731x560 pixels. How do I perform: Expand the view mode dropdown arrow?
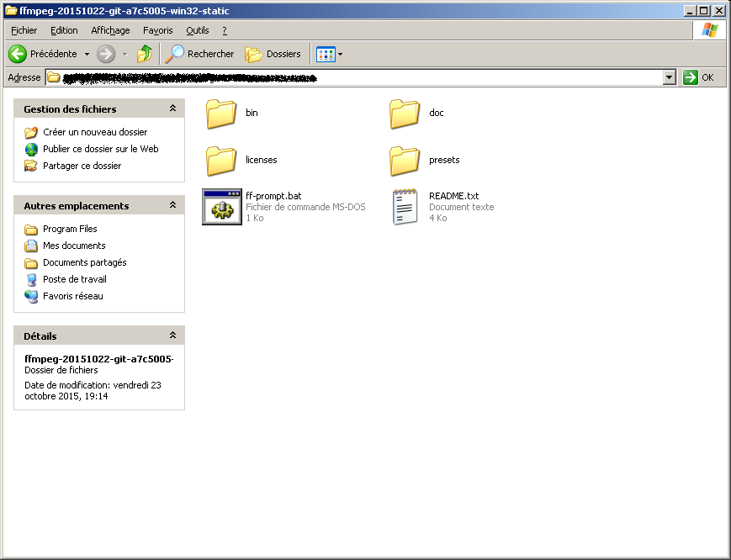click(340, 55)
